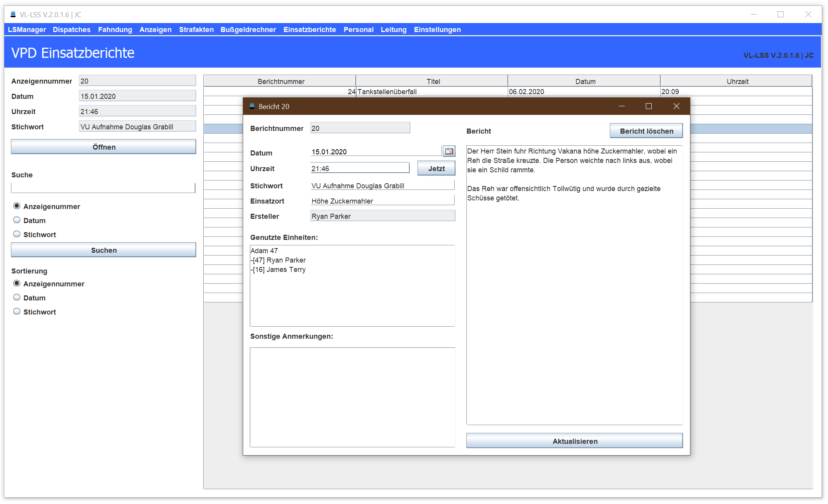Viewport: 828px width, 504px height.
Task: Open the Bußgeldrechner menu
Action: tap(248, 30)
